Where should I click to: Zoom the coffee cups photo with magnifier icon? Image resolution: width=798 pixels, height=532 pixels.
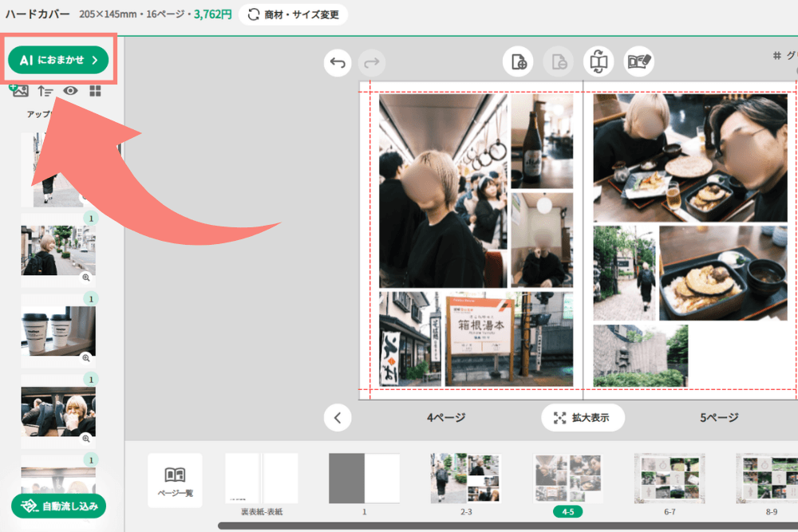[x=86, y=357]
